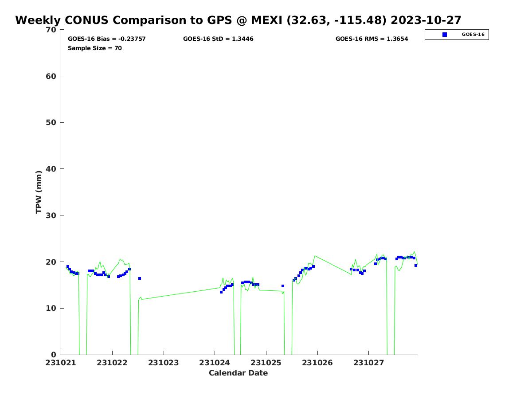Select the GOES-16 RMS = 1.3654 text
Image resolution: width=532 pixels, height=399 pixels.
click(372, 39)
